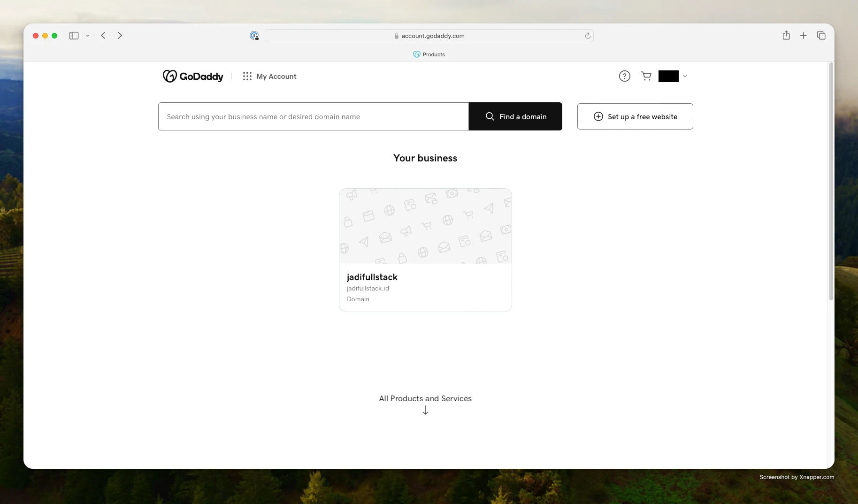Show Safari tab overview

(821, 36)
